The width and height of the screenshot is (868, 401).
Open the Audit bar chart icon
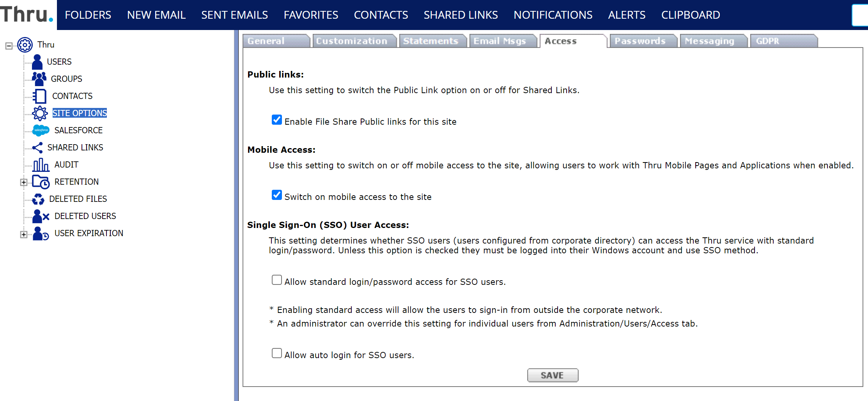coord(41,165)
